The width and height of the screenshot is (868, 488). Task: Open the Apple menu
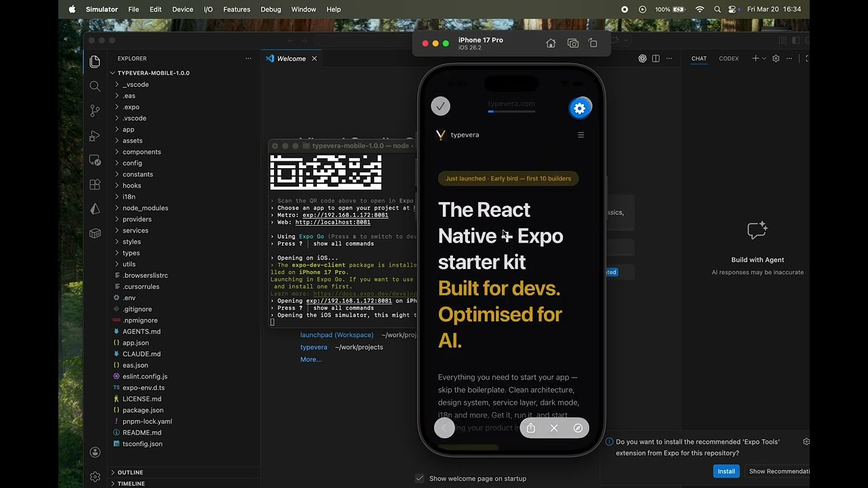click(72, 9)
